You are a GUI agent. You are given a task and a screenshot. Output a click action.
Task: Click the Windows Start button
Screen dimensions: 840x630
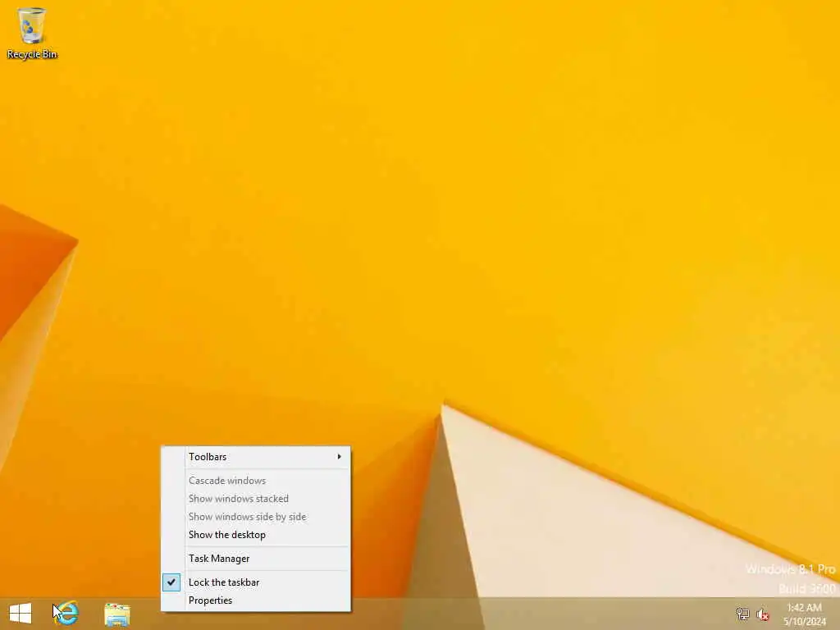(x=21, y=614)
